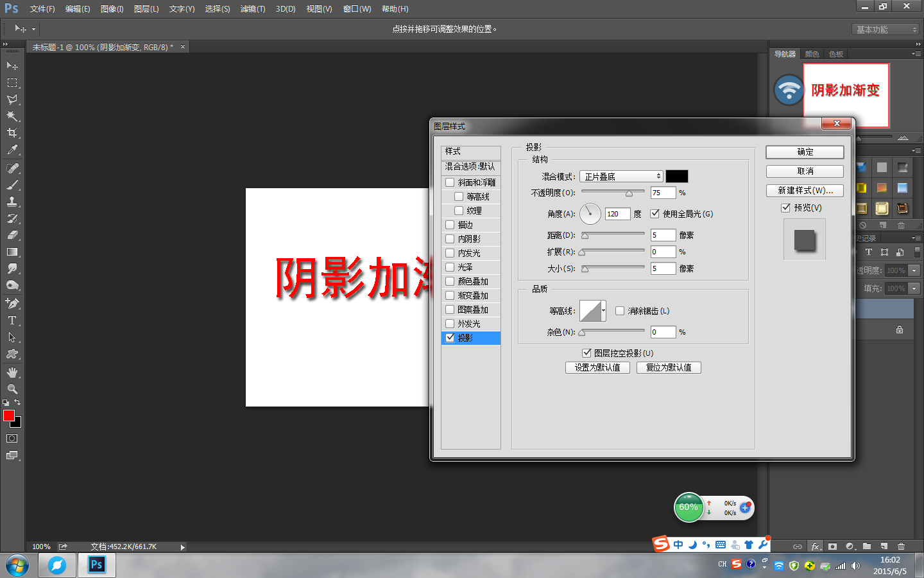Open the 文件(F) menu
The height and width of the screenshot is (578, 924).
click(x=42, y=9)
